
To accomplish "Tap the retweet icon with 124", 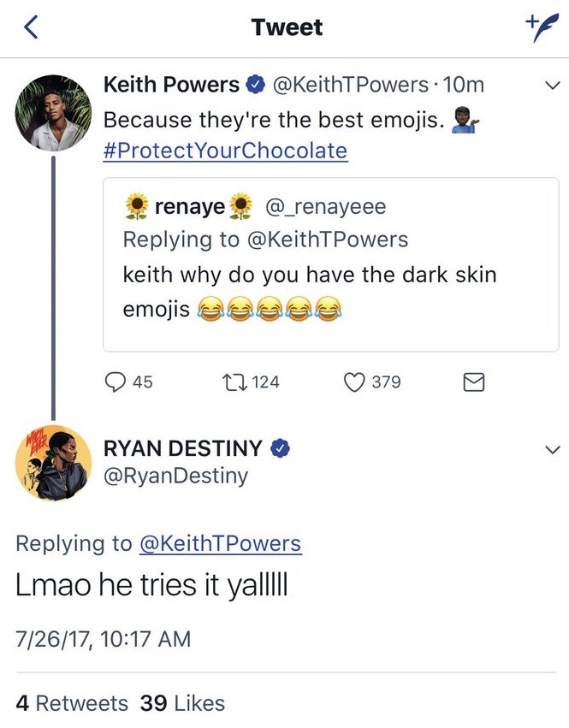I will (x=233, y=382).
